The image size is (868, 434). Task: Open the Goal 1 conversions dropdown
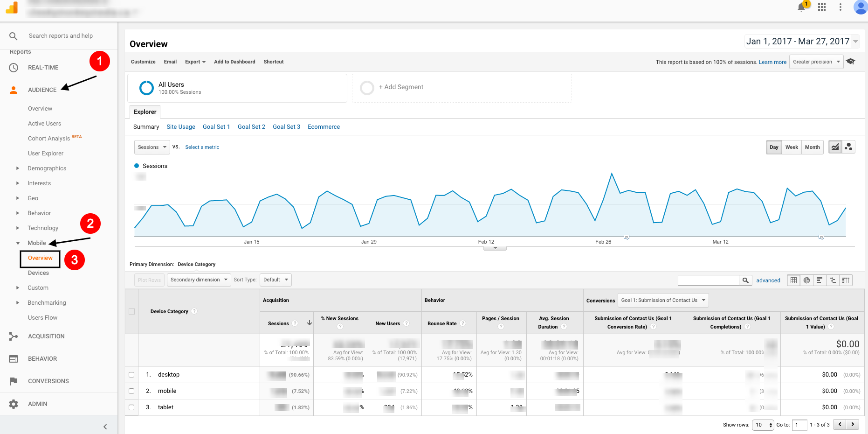[663, 300]
